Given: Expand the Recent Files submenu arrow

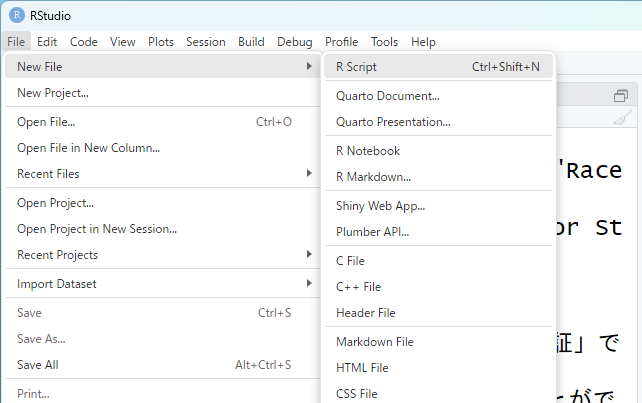Looking at the screenshot, I should click(309, 174).
